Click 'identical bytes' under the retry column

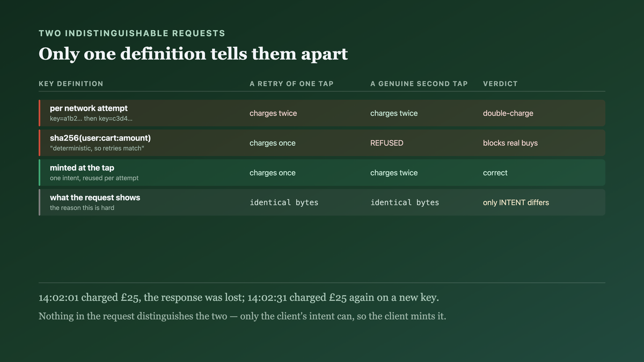284,203
